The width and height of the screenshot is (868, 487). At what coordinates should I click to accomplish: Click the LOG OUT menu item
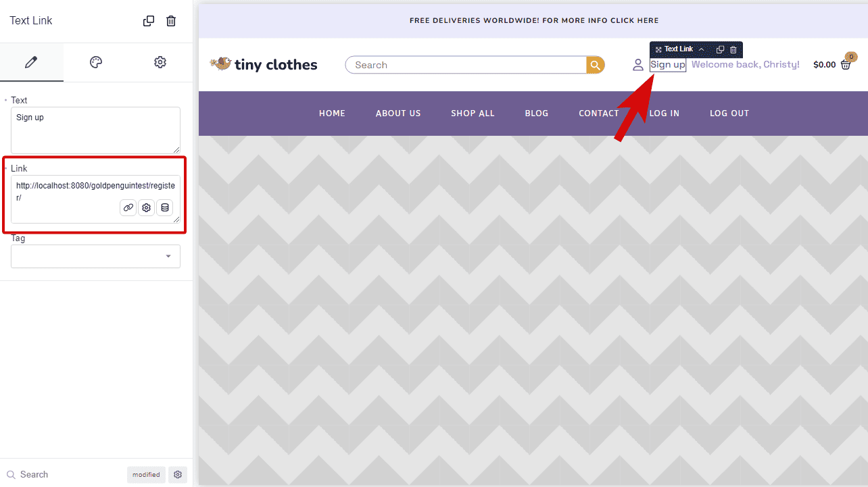tap(729, 113)
